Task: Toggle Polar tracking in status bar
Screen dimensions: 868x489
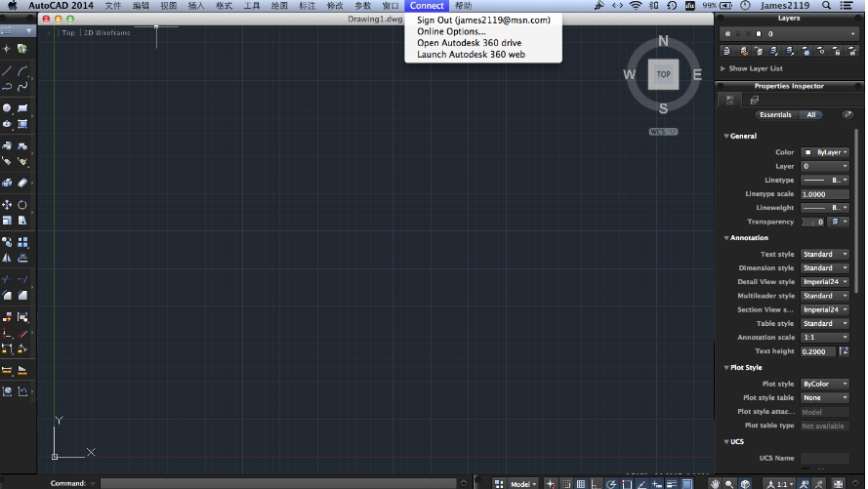Action: [x=611, y=484]
